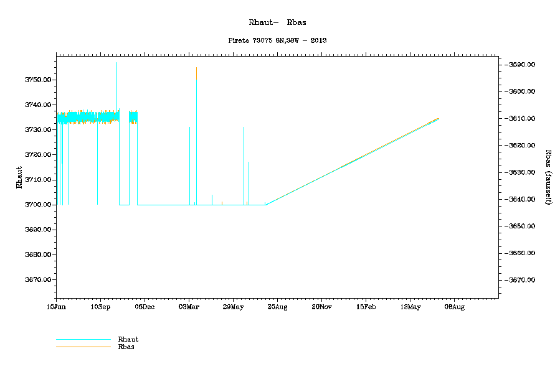Click the 15Jun date label on x-axis
This screenshot has width=555, height=392.
pos(56,307)
